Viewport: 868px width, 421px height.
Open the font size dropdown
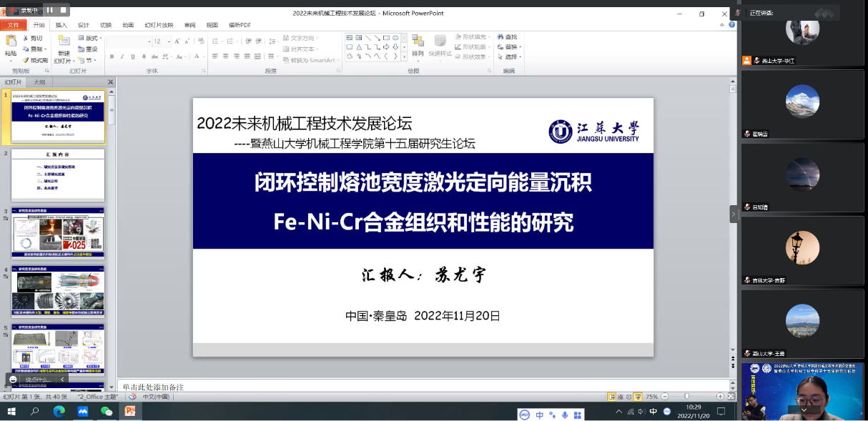click(169, 41)
